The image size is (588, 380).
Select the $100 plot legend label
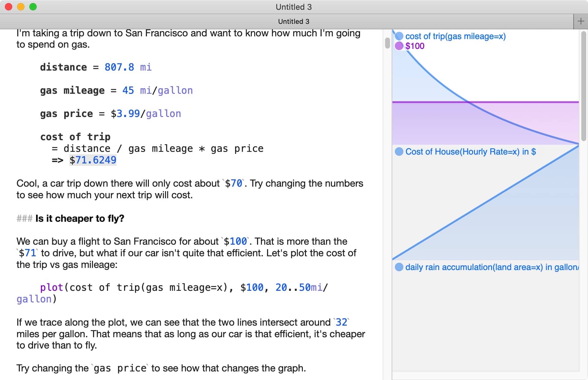pyautogui.click(x=415, y=46)
